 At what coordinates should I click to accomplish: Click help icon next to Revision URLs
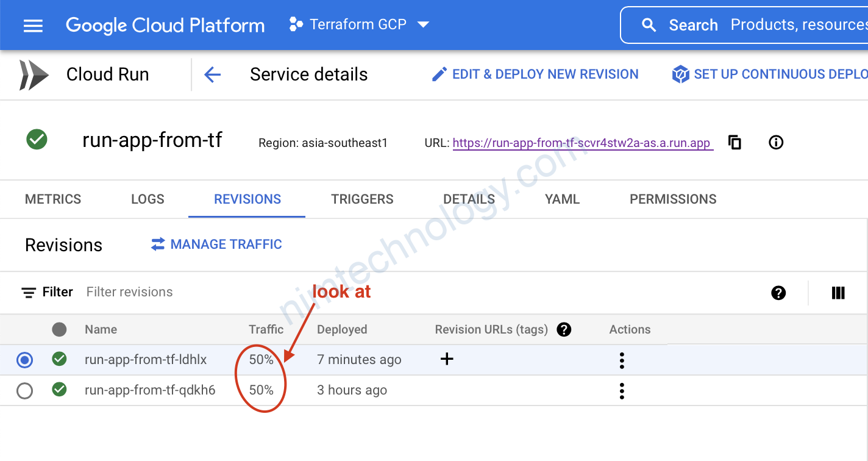point(564,329)
